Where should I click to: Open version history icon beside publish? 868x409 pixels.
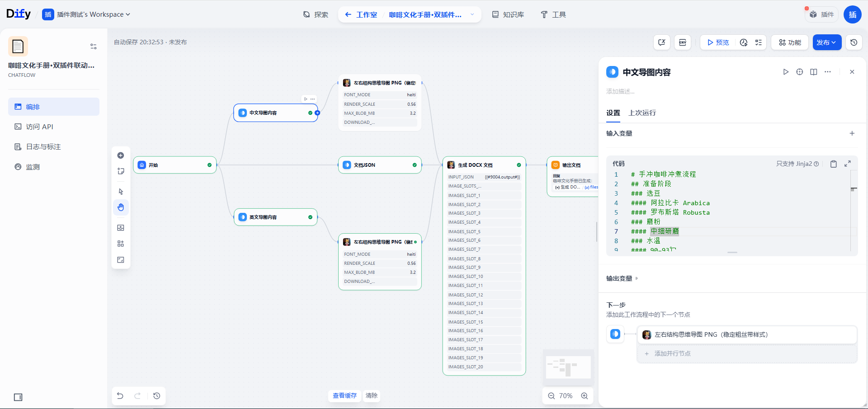point(854,42)
